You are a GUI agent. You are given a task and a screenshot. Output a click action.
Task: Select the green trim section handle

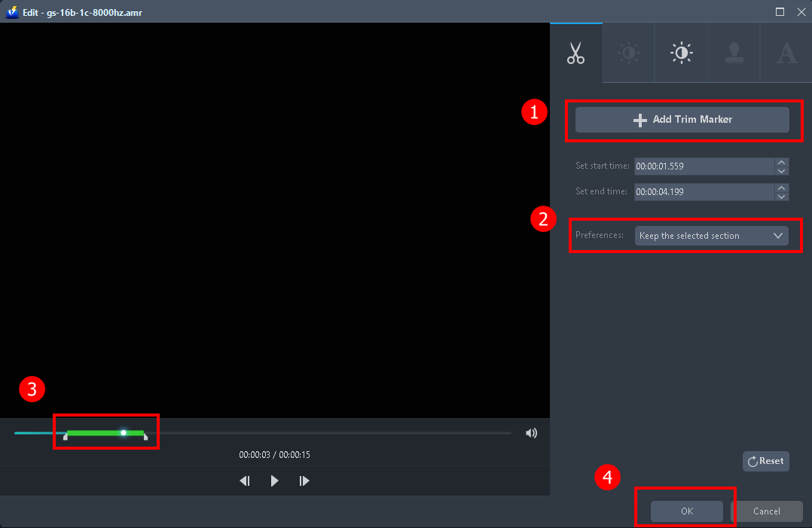tap(105, 432)
